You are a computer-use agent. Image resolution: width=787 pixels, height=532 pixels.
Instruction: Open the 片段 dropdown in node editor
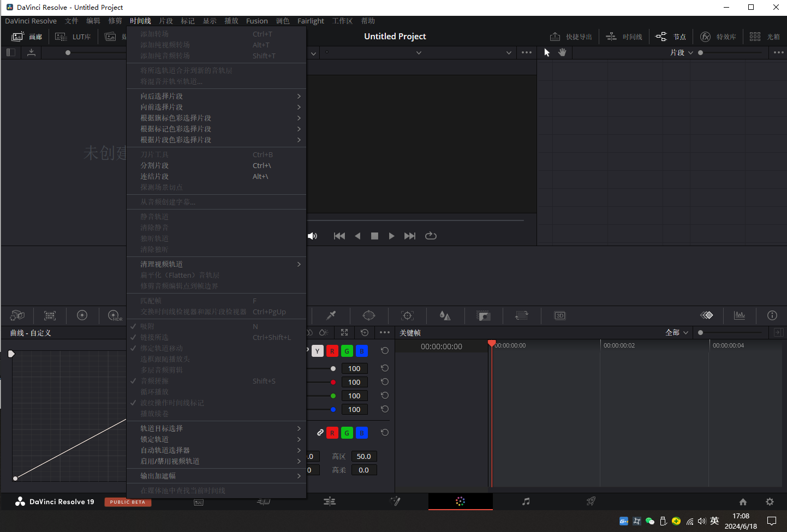click(681, 52)
